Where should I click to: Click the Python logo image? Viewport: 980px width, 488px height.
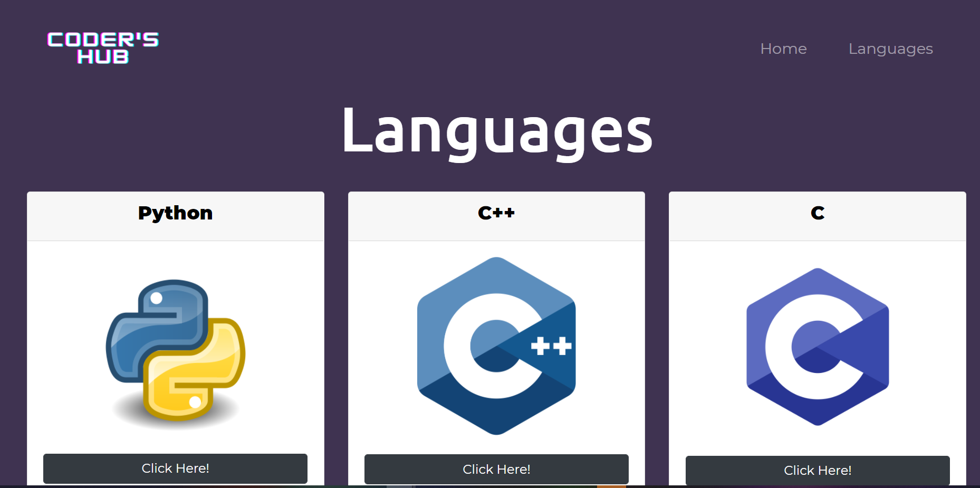pyautogui.click(x=176, y=354)
